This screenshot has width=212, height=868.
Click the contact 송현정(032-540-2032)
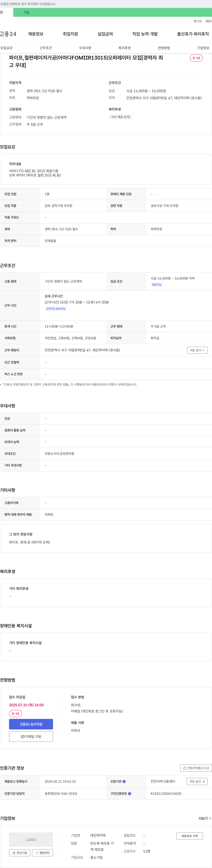61,793
